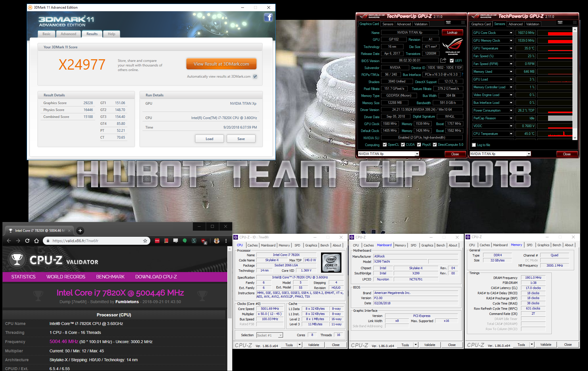
Task: Open hamburger menu in left GPU-Z window
Action: [x=463, y=22]
